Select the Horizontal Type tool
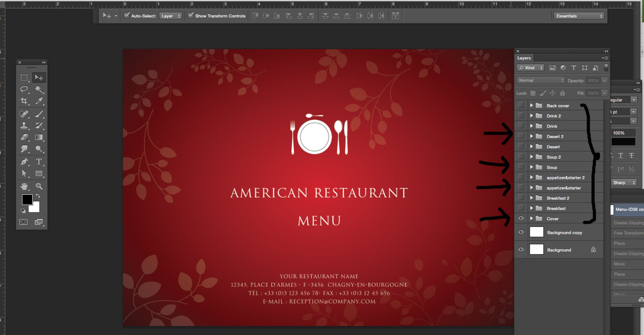The height and width of the screenshot is (335, 644). (39, 161)
